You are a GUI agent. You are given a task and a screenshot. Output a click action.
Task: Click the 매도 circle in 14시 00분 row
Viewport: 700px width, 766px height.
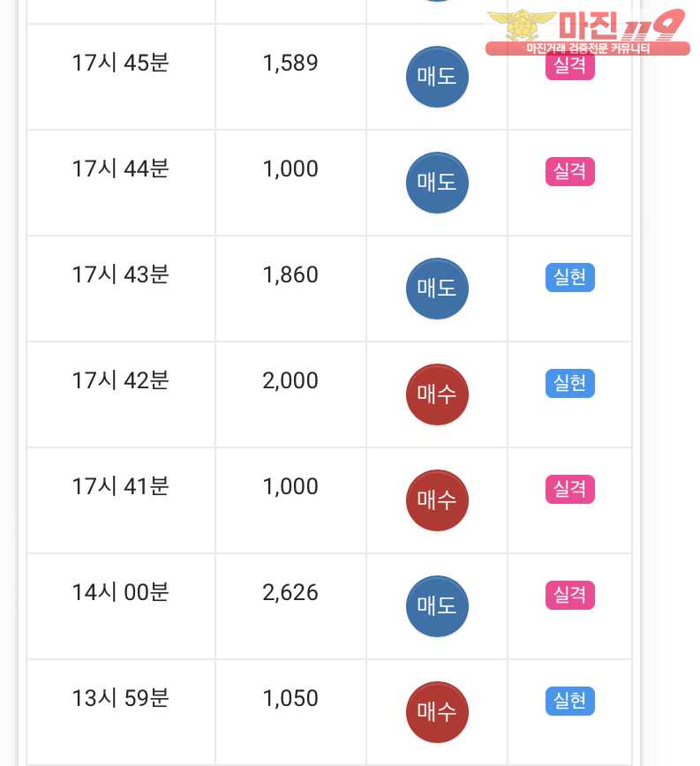point(437,606)
